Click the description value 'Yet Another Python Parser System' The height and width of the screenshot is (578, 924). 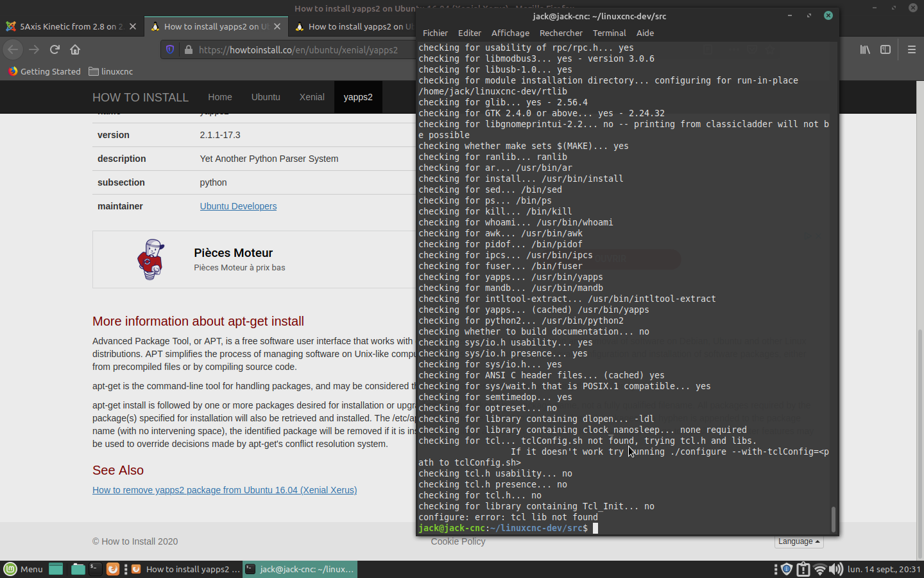[x=269, y=159]
